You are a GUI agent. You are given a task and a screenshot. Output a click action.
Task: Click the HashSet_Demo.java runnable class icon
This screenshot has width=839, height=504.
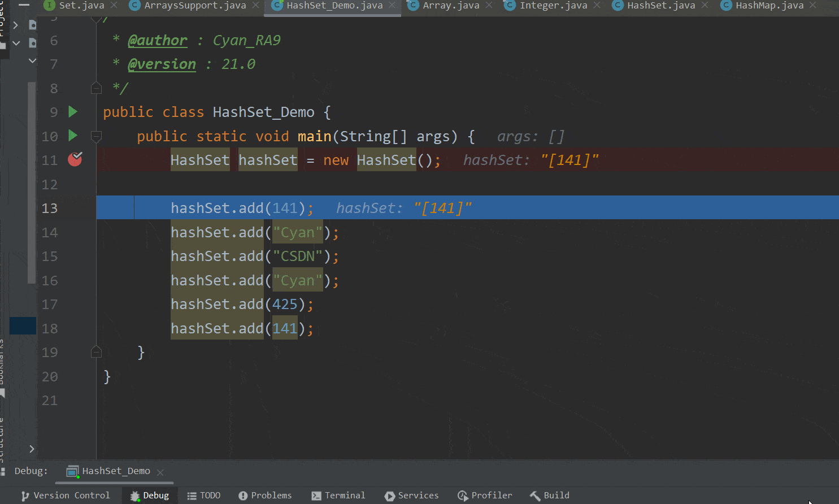(277, 6)
